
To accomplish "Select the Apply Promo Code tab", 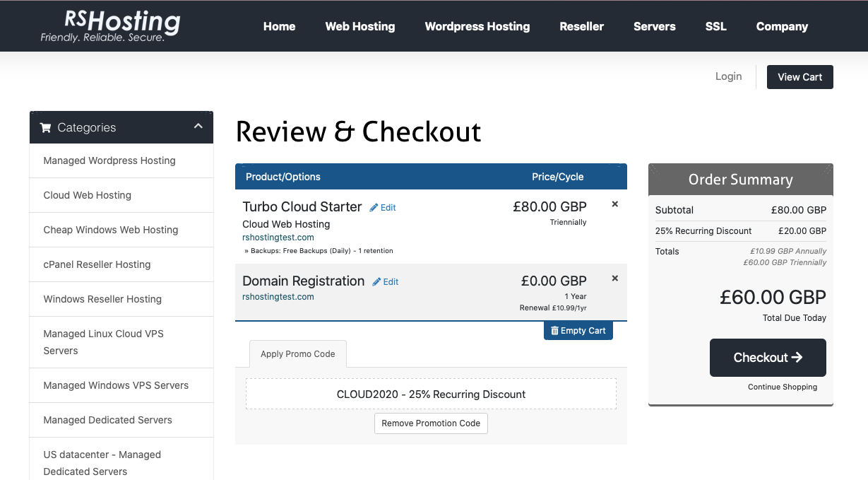I will [298, 353].
